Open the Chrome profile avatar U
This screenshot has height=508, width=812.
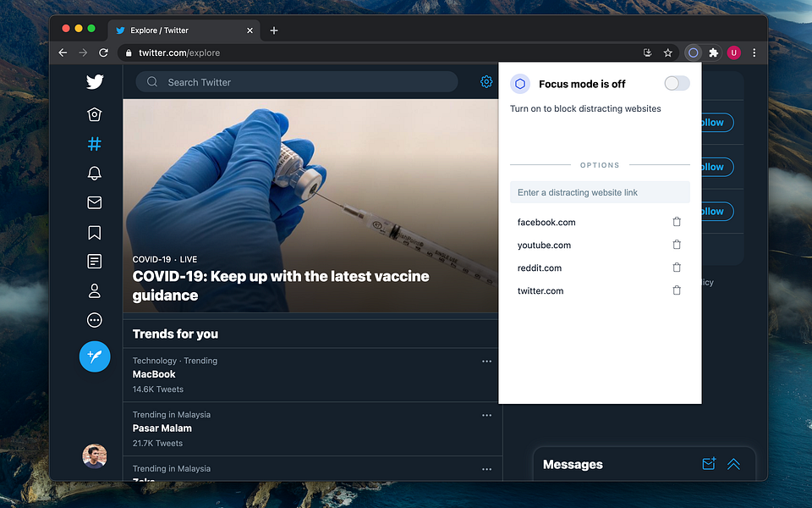734,52
